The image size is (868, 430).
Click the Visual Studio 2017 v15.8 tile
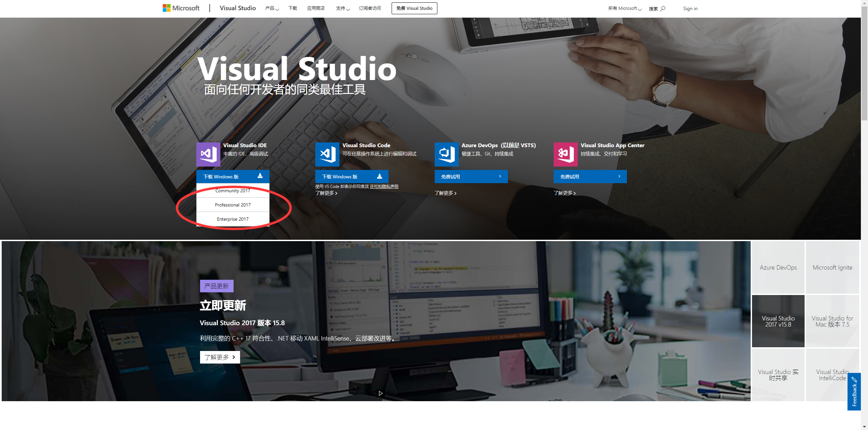coord(778,321)
